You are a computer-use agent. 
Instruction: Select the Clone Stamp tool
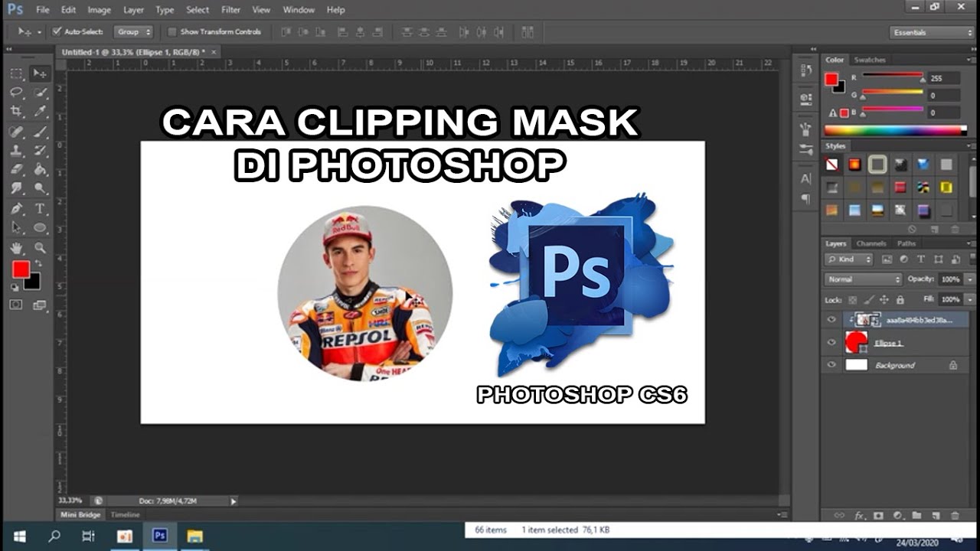16,151
